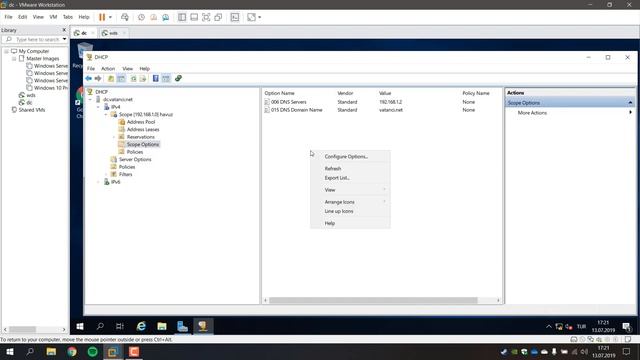This screenshot has width=640, height=360.
Task: Expand the IPv6 tree node
Action: [x=98, y=182]
